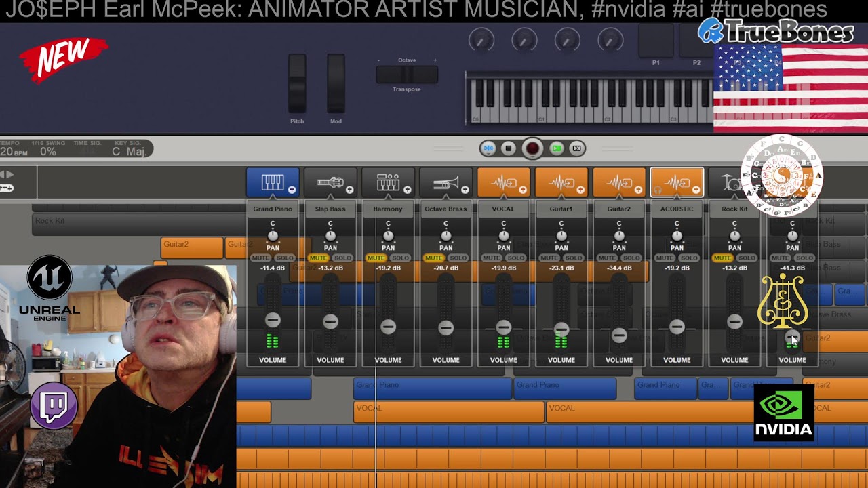The image size is (868, 488).
Task: Mute the Grand Piano channel
Action: click(x=260, y=258)
